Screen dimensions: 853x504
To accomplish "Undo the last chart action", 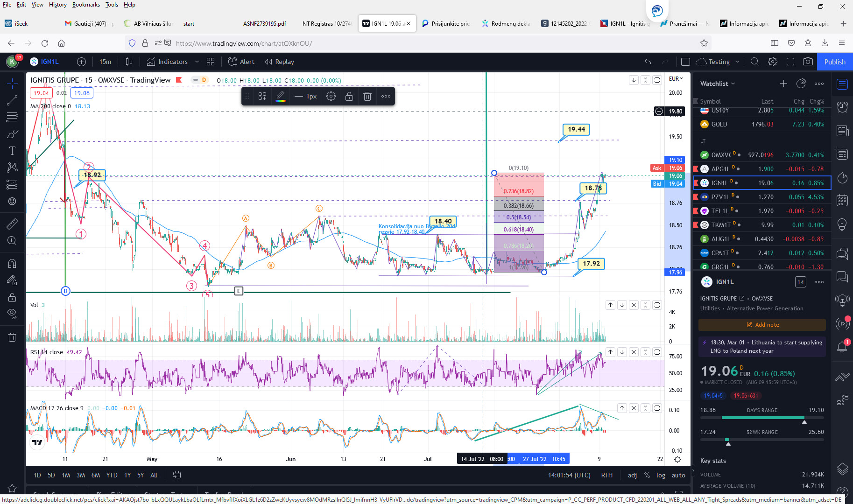I will tap(648, 62).
